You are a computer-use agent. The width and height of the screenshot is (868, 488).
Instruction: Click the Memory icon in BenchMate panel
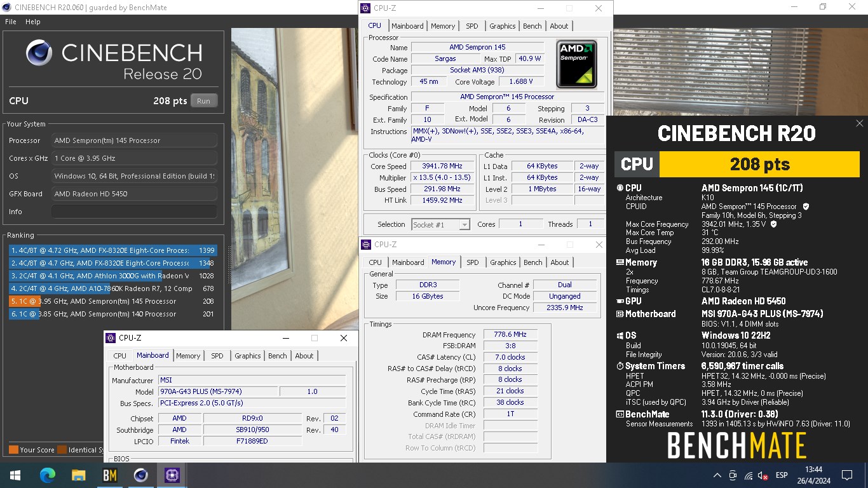pos(620,262)
